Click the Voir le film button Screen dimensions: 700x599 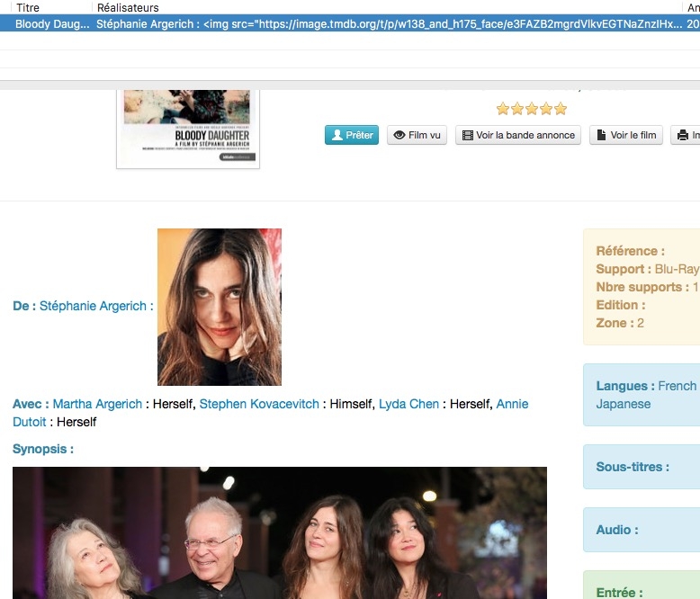[626, 135]
